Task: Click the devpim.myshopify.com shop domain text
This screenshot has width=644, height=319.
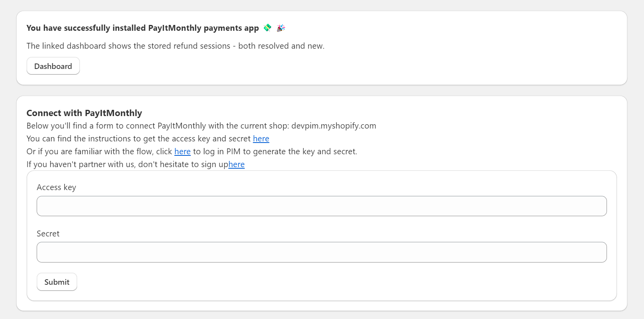Action: 334,126
